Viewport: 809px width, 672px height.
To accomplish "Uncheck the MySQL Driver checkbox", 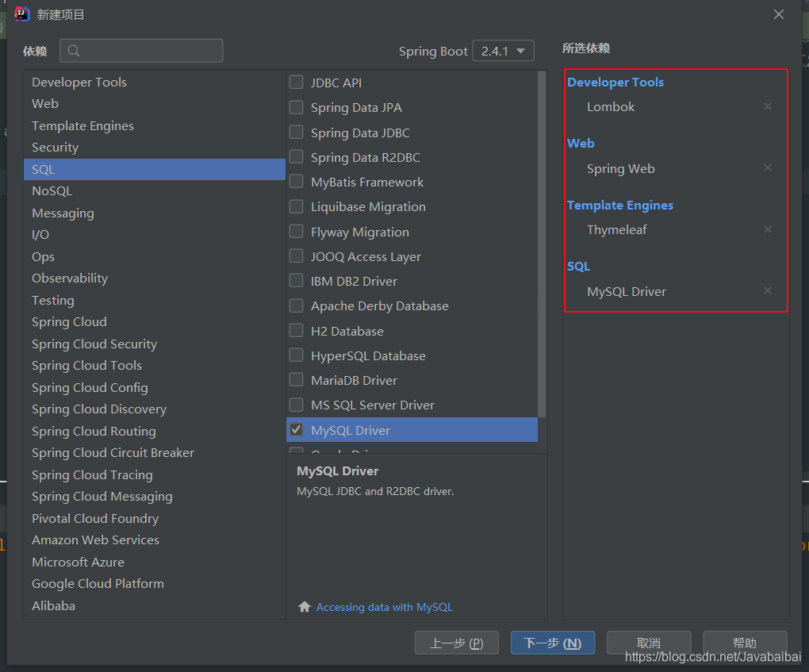I will tap(296, 429).
